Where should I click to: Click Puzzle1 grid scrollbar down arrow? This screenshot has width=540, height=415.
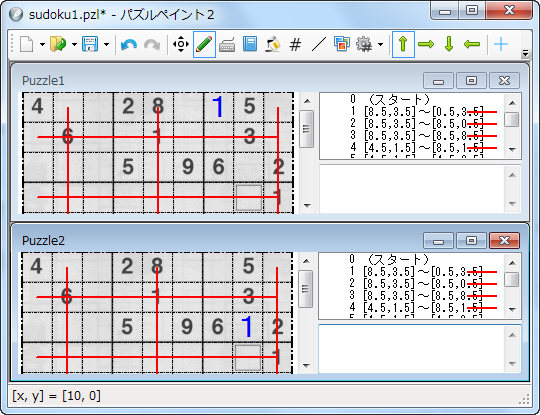click(307, 206)
